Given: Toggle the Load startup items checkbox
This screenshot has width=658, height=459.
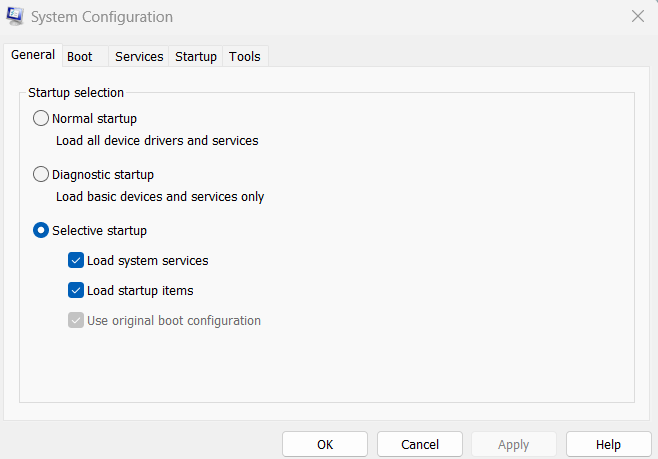Looking at the screenshot, I should tap(76, 291).
